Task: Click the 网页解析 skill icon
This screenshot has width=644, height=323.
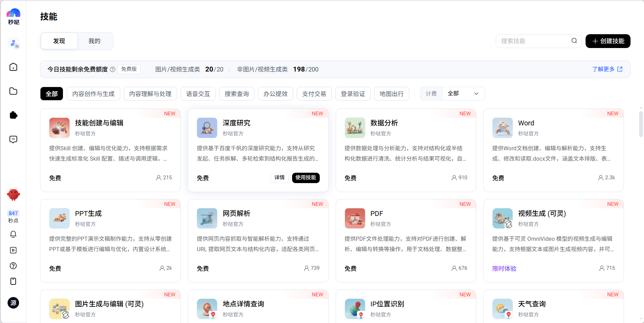Action: pos(207,218)
